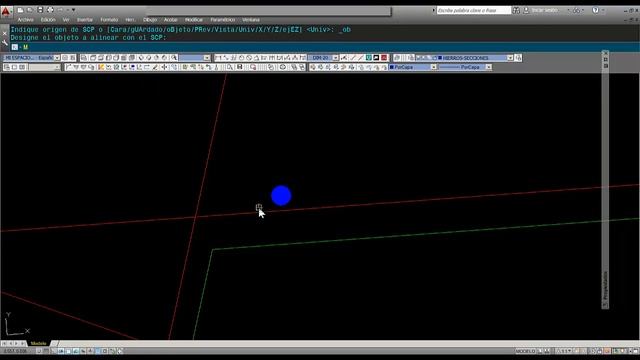
Task: Click the Save quick access icon
Action: coord(40,10)
